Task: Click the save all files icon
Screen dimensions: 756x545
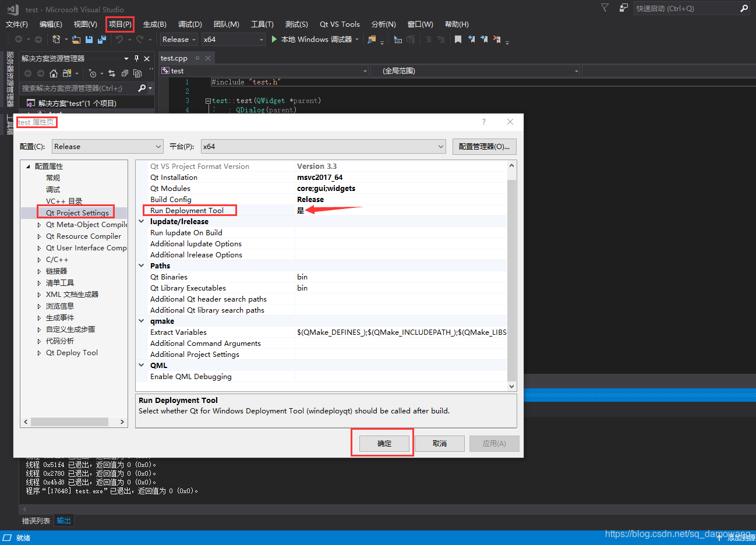Action: click(x=102, y=39)
